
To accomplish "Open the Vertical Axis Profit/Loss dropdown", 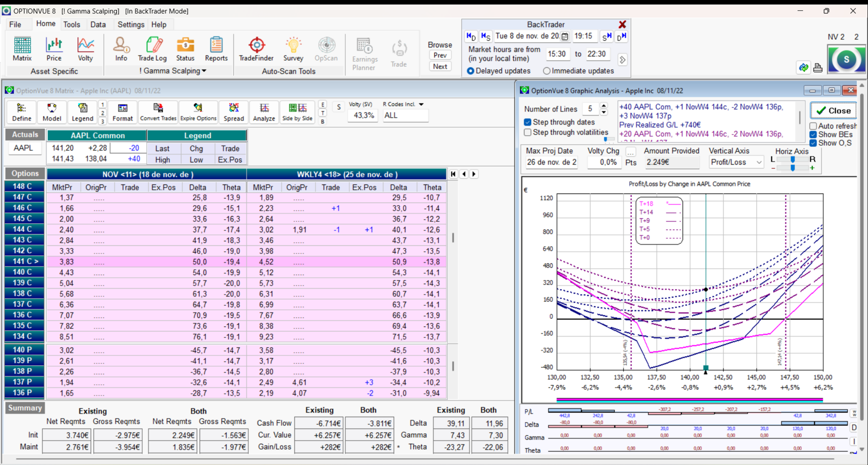I will coord(759,162).
